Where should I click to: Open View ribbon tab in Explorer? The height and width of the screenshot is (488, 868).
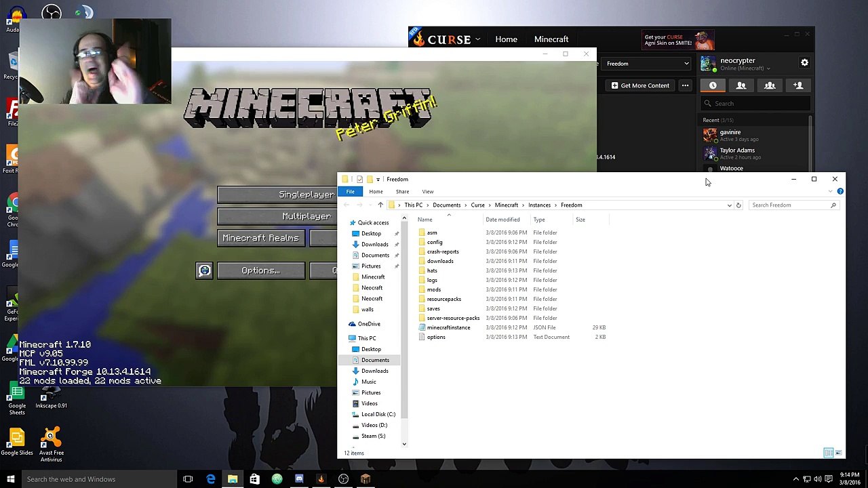(x=428, y=192)
